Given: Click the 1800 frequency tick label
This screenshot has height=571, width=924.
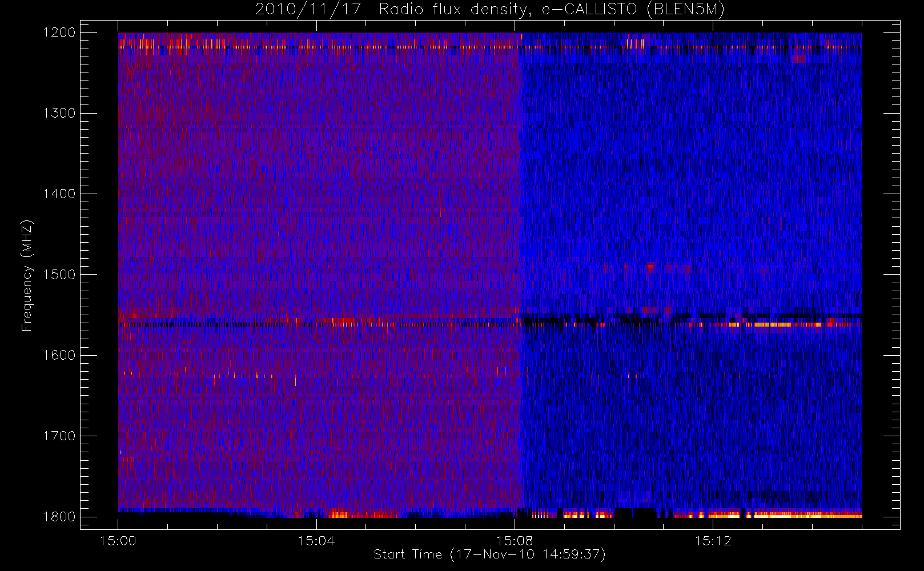Looking at the screenshot, I should [59, 517].
